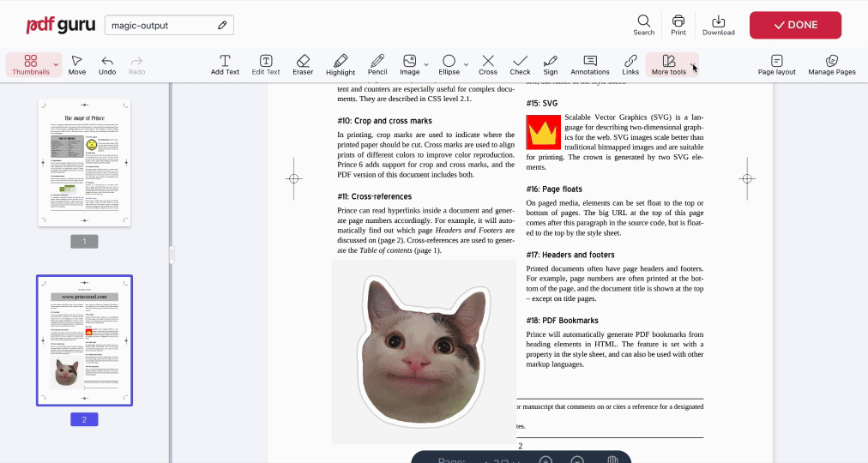This screenshot has height=463, width=868.
Task: Click the '#15: SVG' heading
Action: (541, 104)
